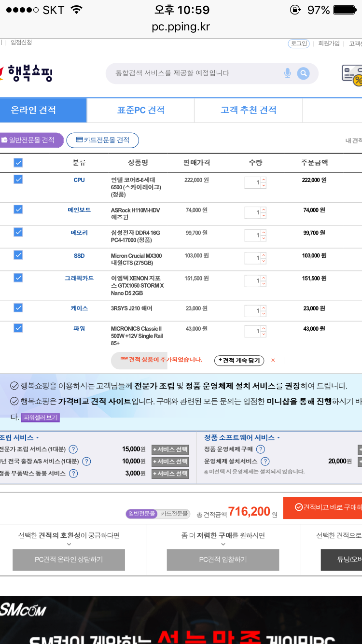The width and height of the screenshot is (362, 644).
Task: Click the 카드전문몰 견적 button
Action: pyautogui.click(x=103, y=140)
